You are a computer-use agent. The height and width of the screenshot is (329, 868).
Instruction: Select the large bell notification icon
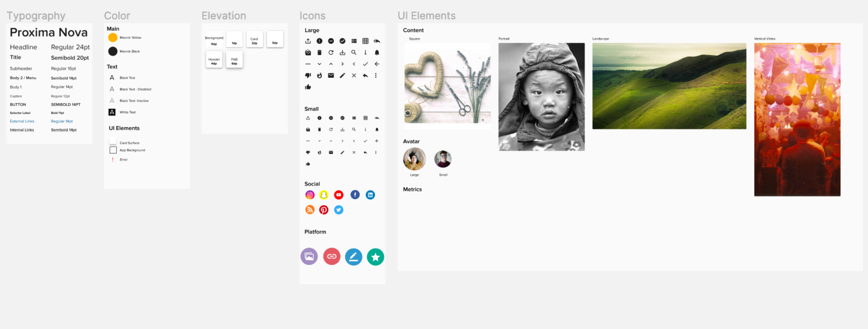point(377,52)
